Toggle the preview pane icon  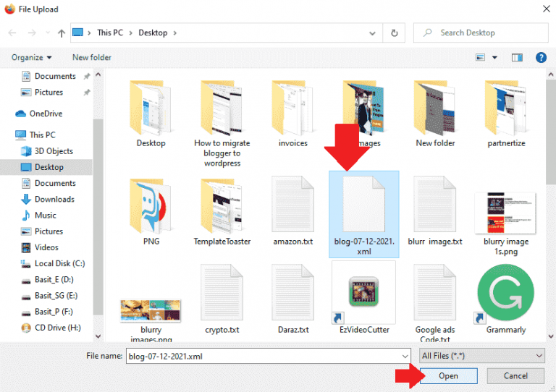click(517, 57)
